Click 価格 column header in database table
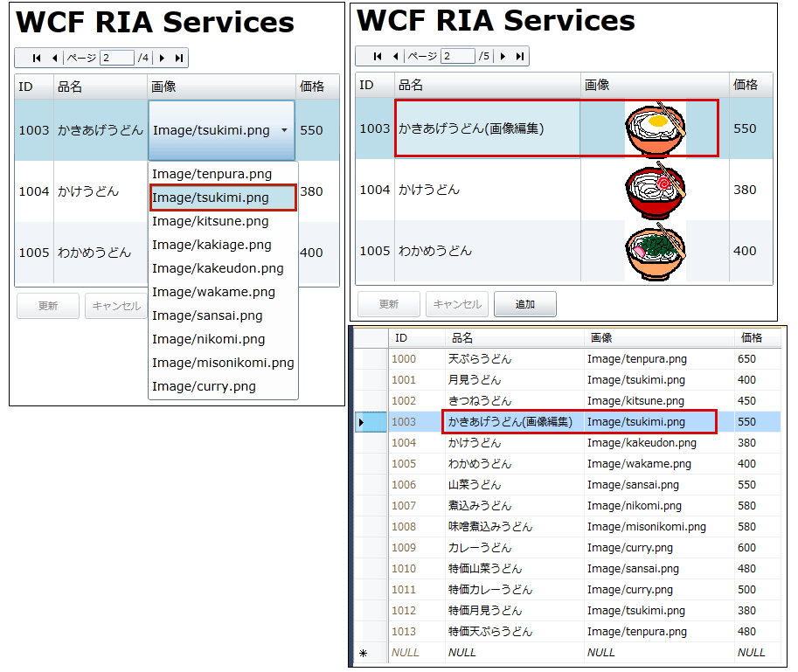The height and width of the screenshot is (672, 798). [x=757, y=338]
